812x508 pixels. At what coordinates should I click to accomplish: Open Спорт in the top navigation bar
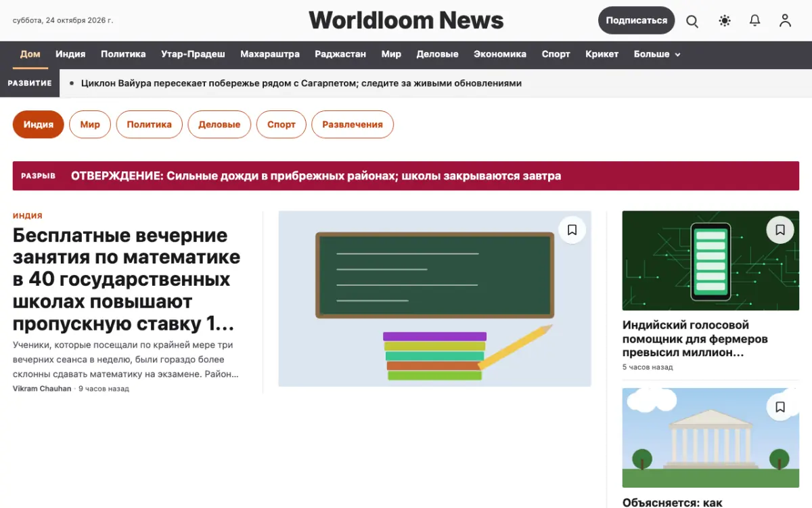point(556,54)
